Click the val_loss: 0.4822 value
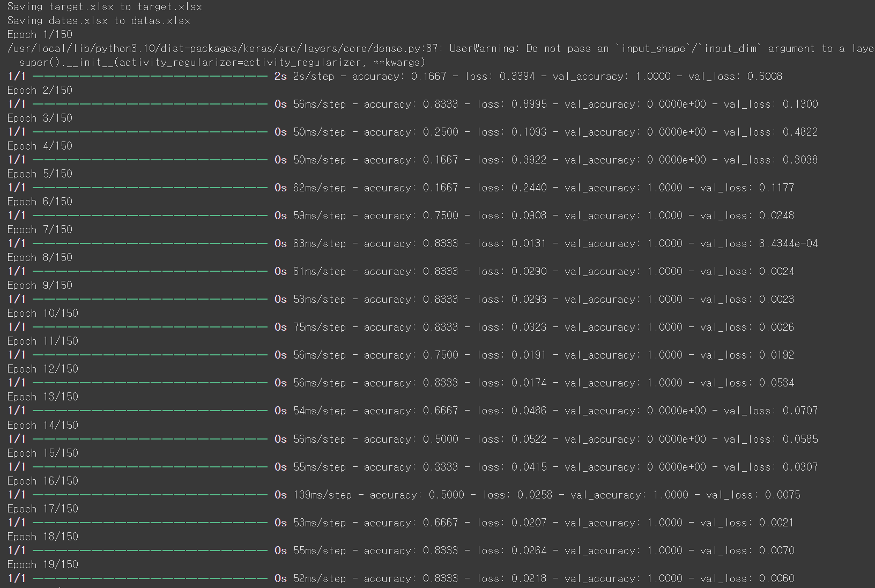 coord(771,132)
